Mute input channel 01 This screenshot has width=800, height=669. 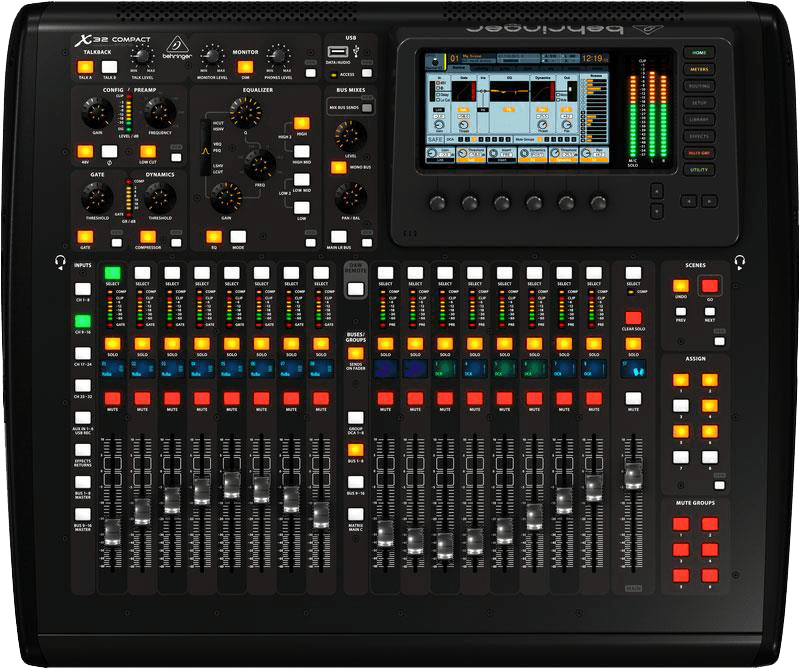point(112,399)
